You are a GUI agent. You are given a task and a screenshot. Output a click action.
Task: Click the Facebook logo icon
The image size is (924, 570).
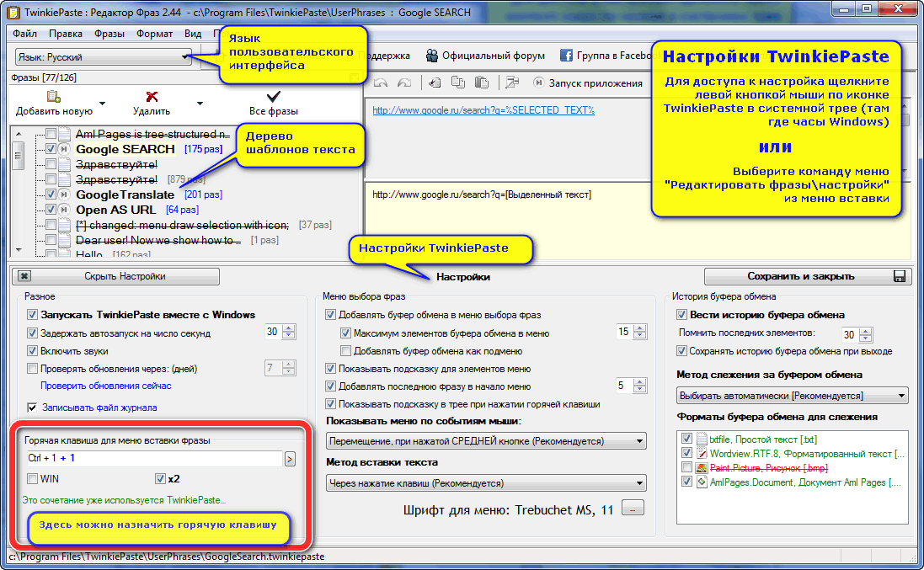click(566, 56)
